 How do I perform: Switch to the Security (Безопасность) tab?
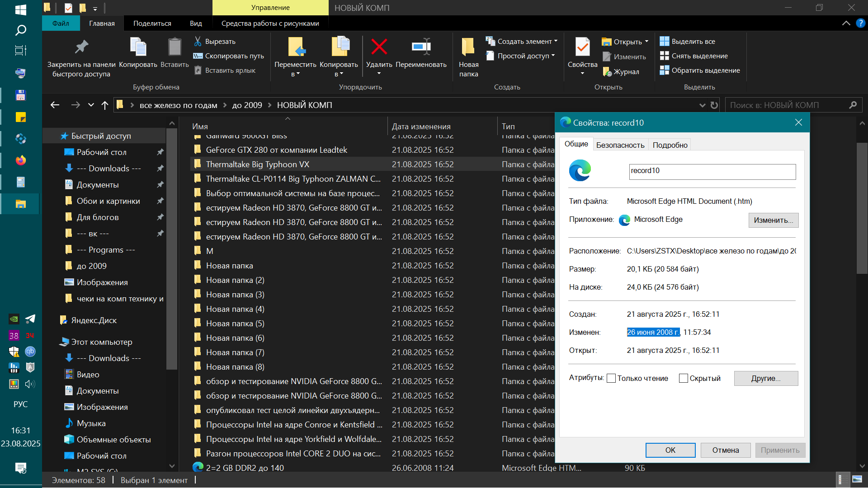[620, 145]
